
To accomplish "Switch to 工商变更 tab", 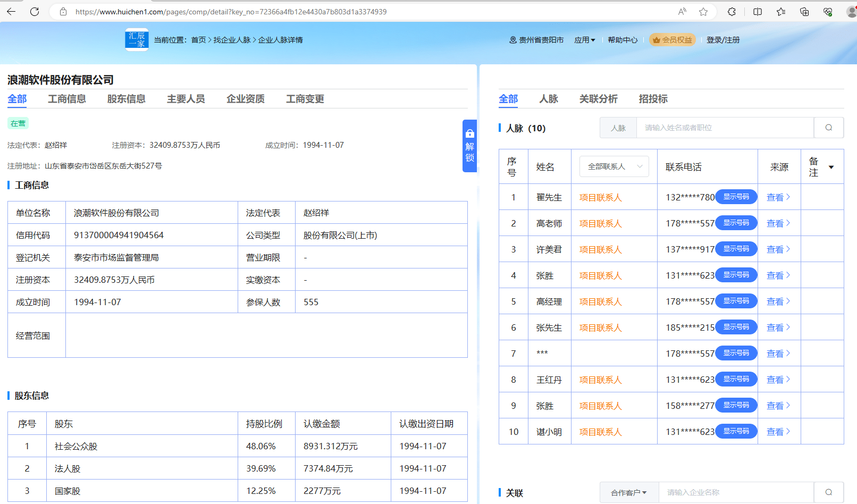I will (305, 99).
